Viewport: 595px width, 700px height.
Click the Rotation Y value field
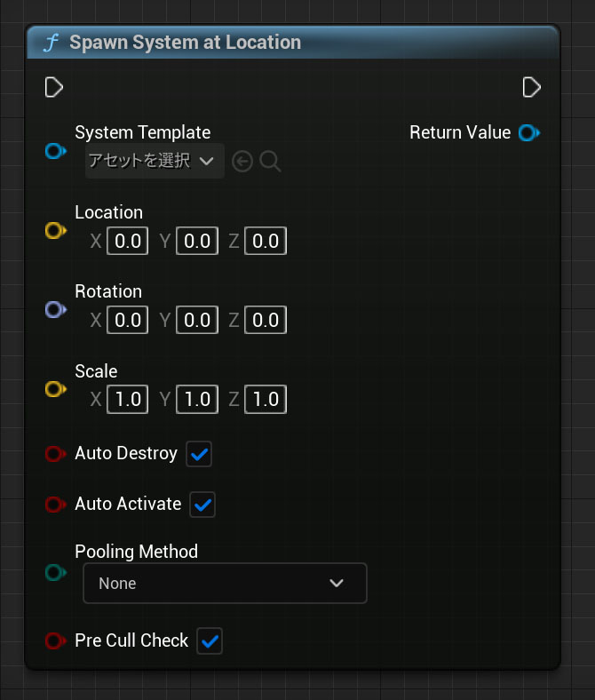(x=197, y=320)
